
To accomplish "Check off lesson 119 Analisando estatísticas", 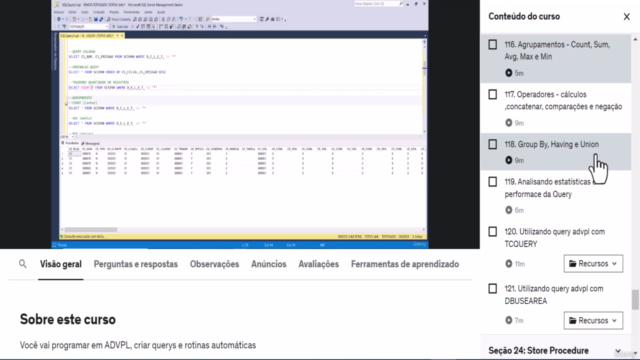I will (493, 182).
